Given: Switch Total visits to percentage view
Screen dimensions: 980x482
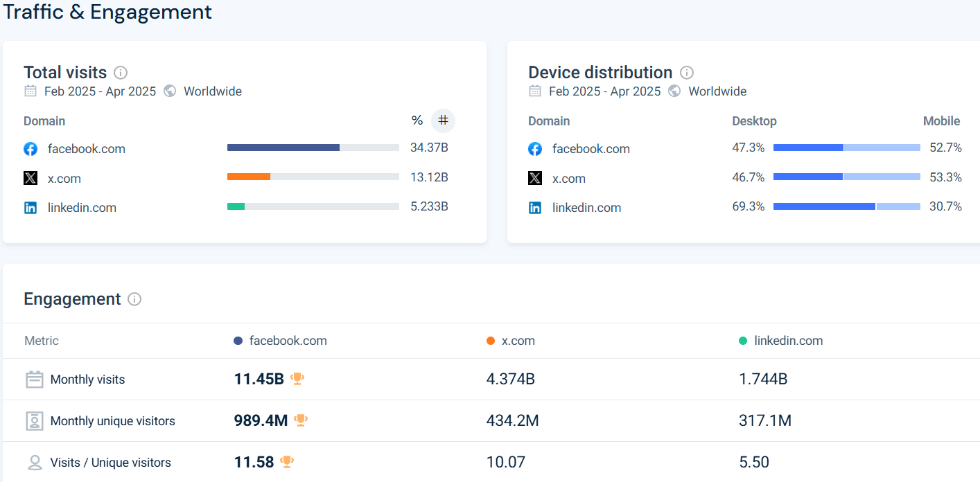Looking at the screenshot, I should point(417,120).
